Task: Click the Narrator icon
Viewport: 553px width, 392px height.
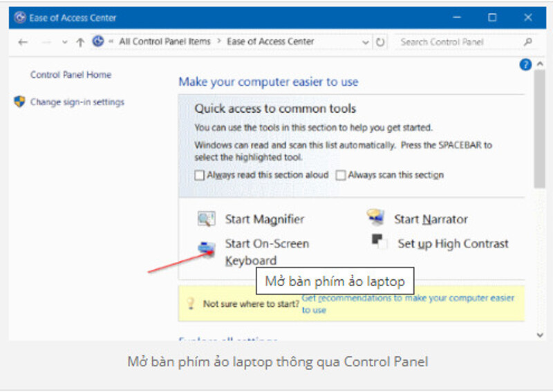Action: 375,216
